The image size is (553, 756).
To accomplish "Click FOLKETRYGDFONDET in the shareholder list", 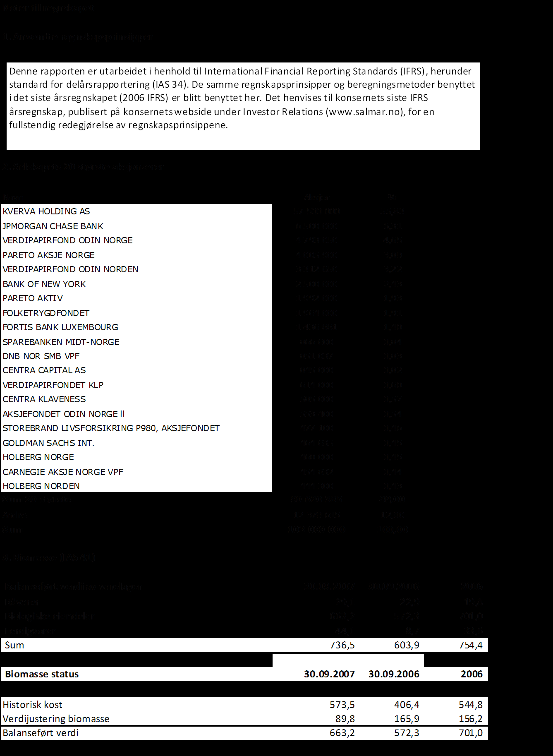I will [x=46, y=313].
